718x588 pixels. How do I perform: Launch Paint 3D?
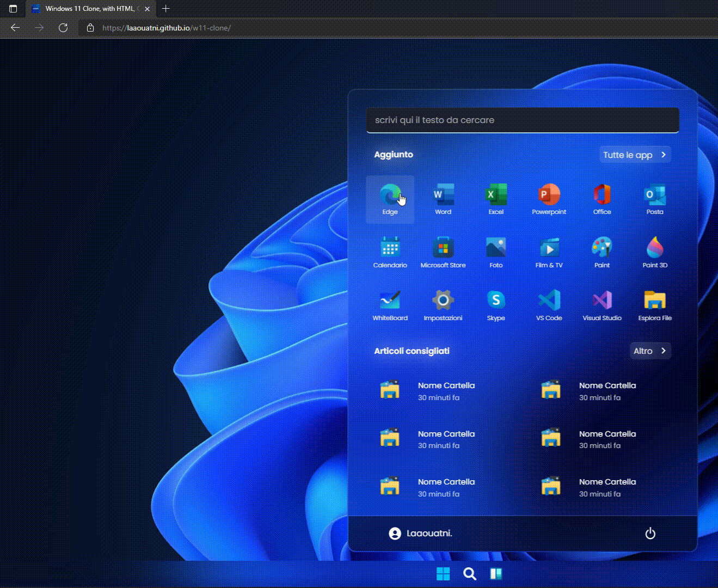[655, 252]
